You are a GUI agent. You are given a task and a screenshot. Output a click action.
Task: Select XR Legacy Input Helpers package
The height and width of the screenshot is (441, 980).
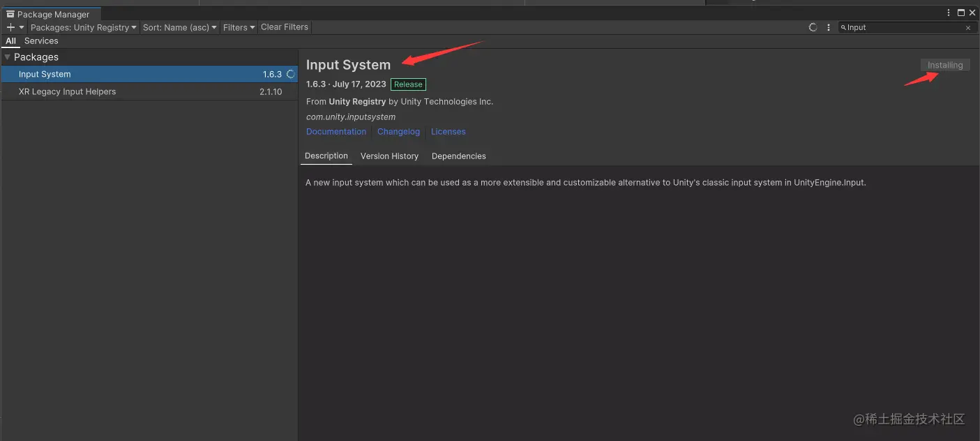coord(149,91)
